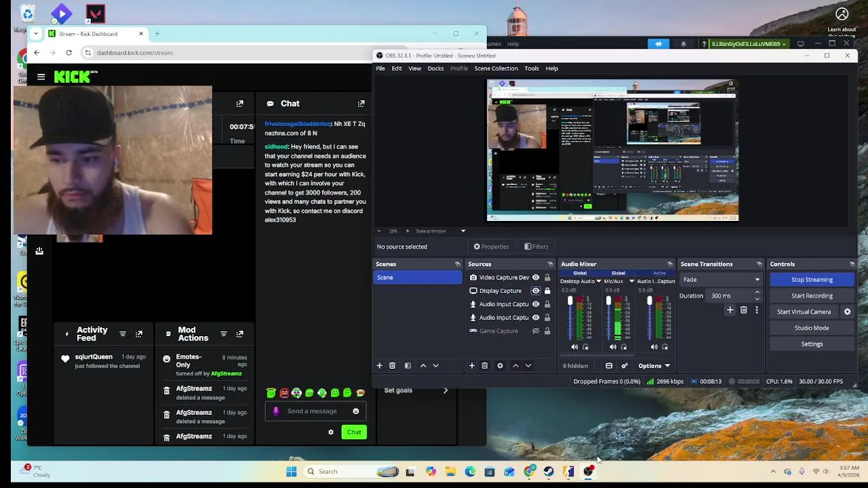Hide Video Capture Device source
This screenshot has height=488, width=868.
(536, 277)
